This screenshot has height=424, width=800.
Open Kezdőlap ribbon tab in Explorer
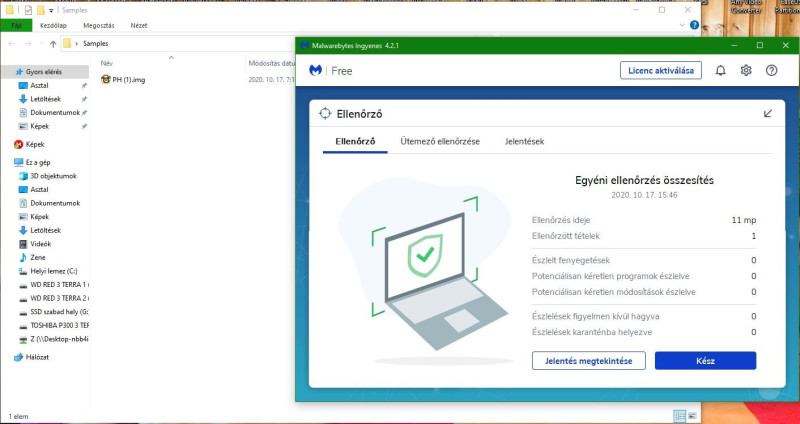click(54, 25)
